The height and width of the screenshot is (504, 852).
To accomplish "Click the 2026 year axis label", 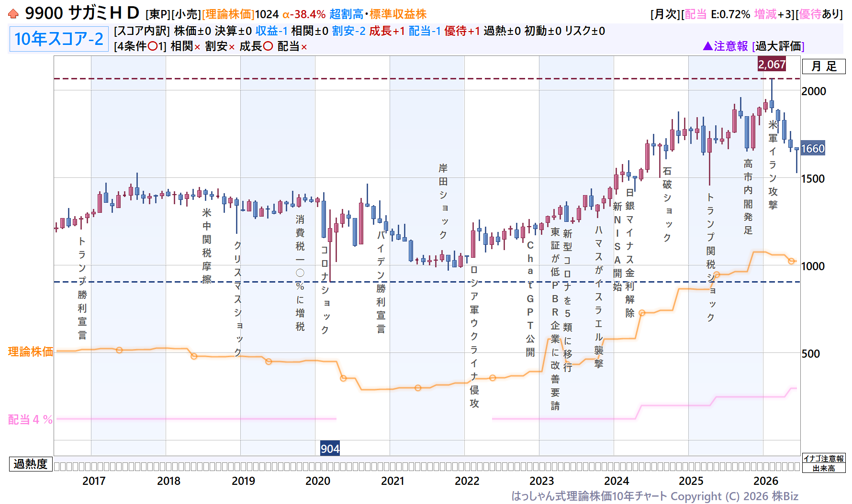I will 766,481.
